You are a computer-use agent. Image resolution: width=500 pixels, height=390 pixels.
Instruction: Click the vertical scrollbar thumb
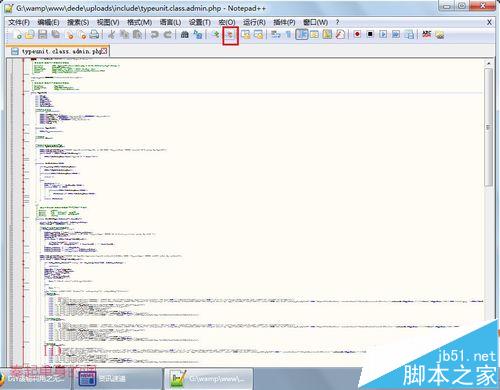click(488, 127)
